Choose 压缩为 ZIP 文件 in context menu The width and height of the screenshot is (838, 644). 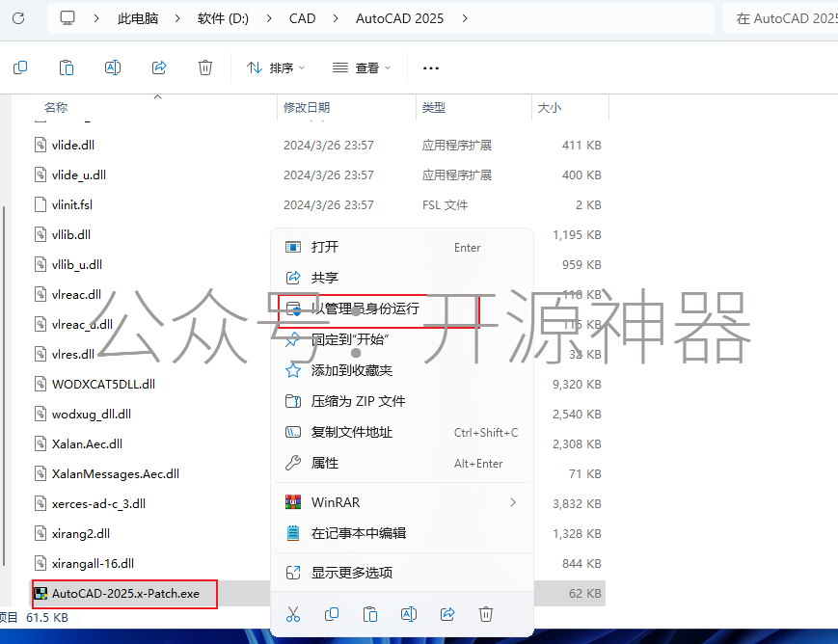[402, 401]
